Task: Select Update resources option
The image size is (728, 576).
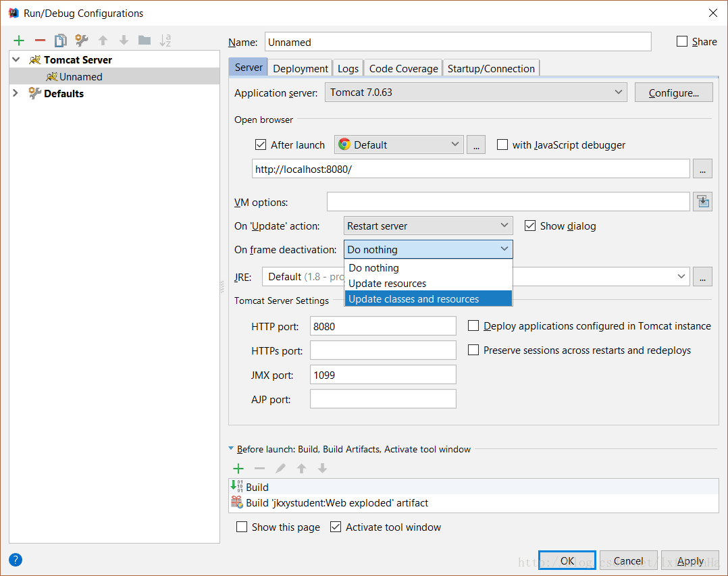Action: tap(428, 283)
